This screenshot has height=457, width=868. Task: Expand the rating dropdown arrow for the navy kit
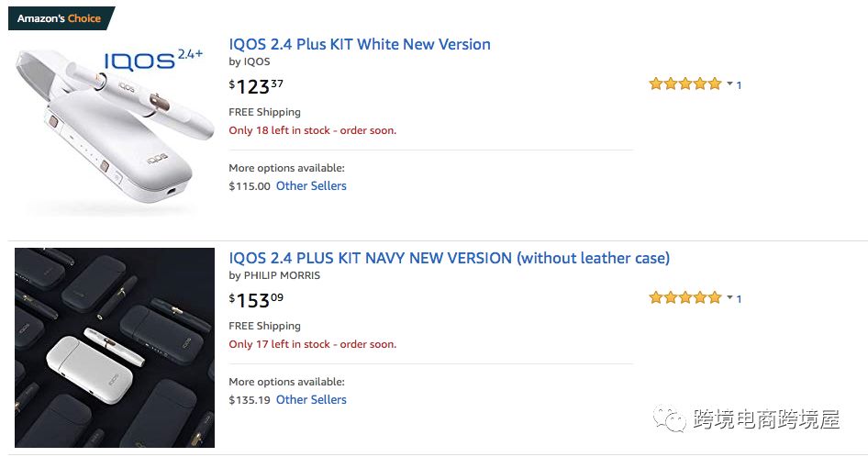tap(729, 298)
